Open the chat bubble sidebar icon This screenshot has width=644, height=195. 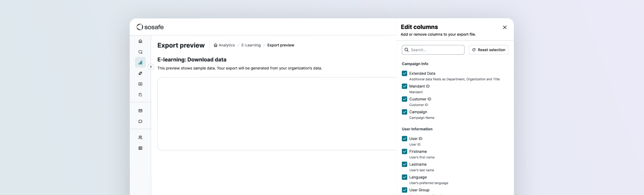pos(140,121)
